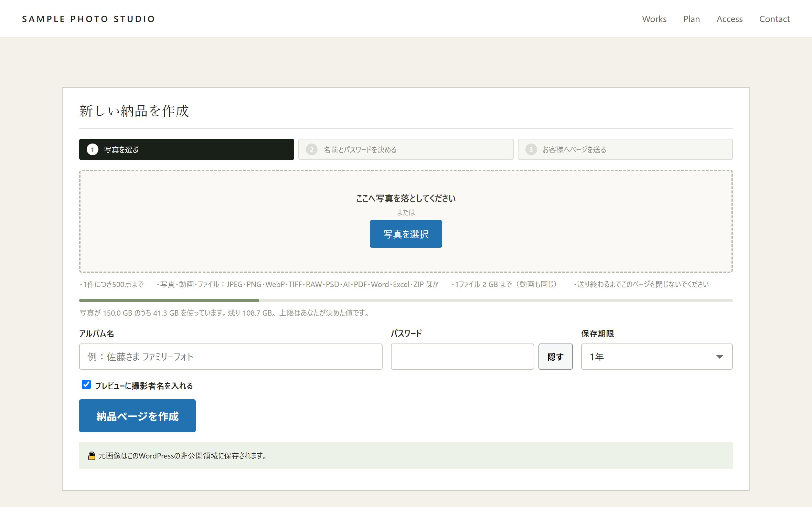Switch to step 3 お客様へページを送る
The height and width of the screenshot is (507, 812).
[625, 149]
